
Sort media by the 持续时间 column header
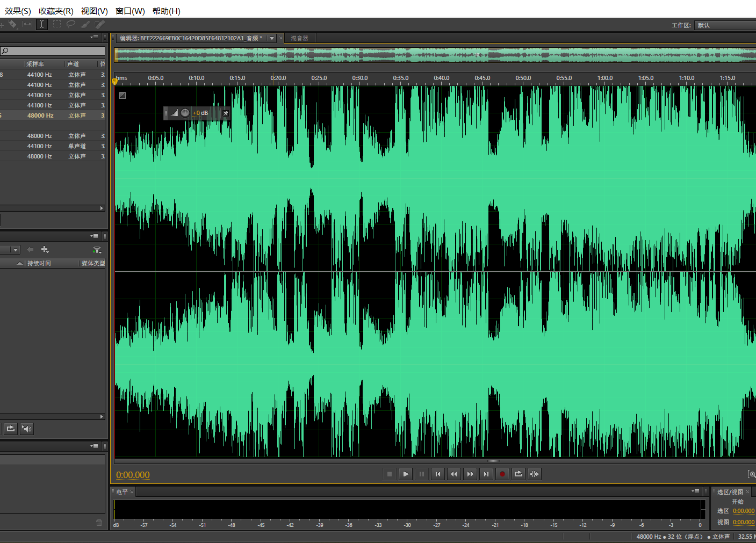tap(39, 263)
